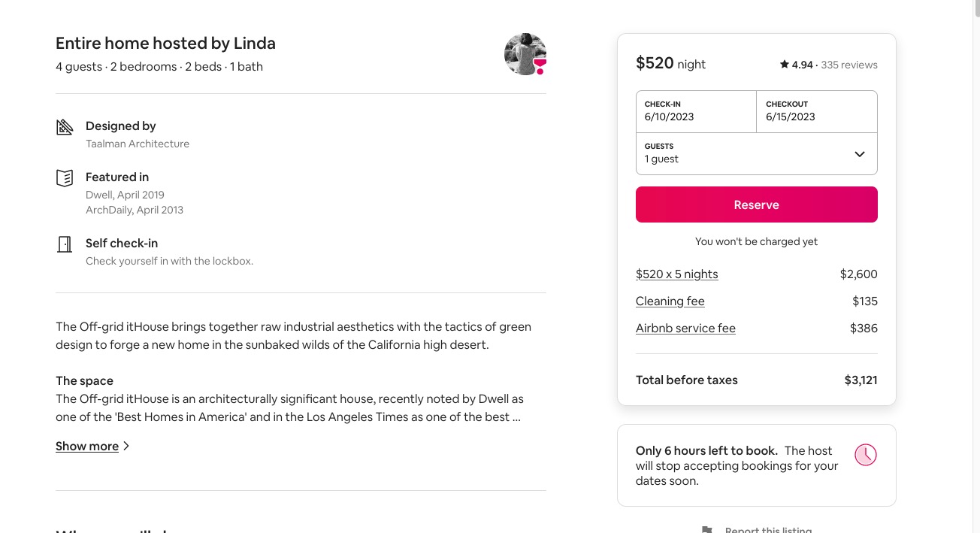
Task: Click the Airbnb service fee link
Action: point(685,329)
